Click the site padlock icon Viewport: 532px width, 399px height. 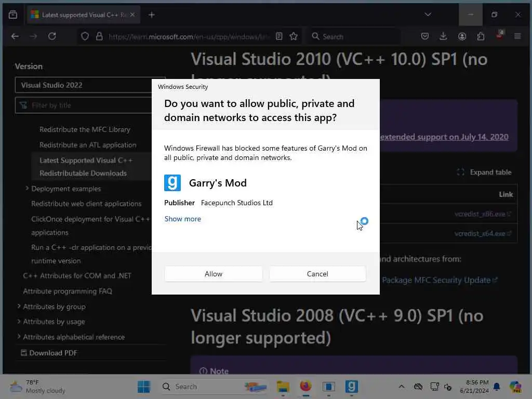(99, 36)
